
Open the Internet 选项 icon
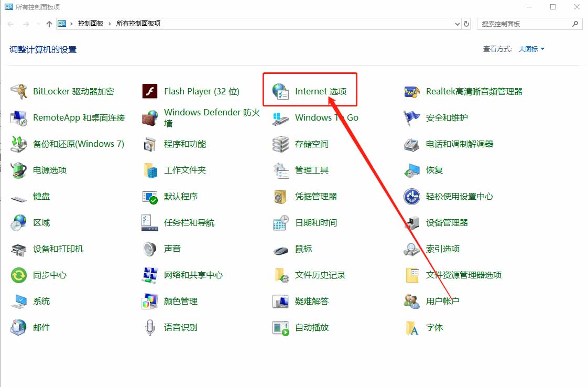coord(281,91)
